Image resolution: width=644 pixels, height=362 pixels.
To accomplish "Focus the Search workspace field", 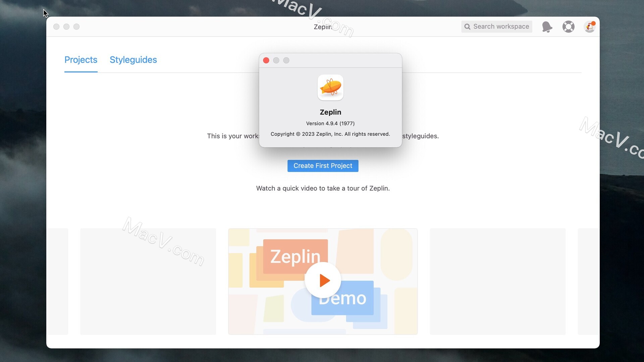I will click(497, 26).
